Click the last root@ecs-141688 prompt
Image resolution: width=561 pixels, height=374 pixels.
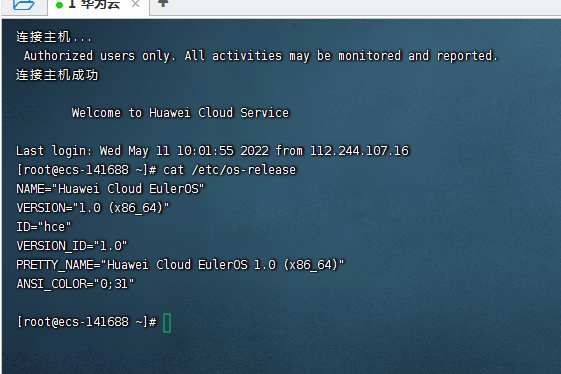[87, 322]
